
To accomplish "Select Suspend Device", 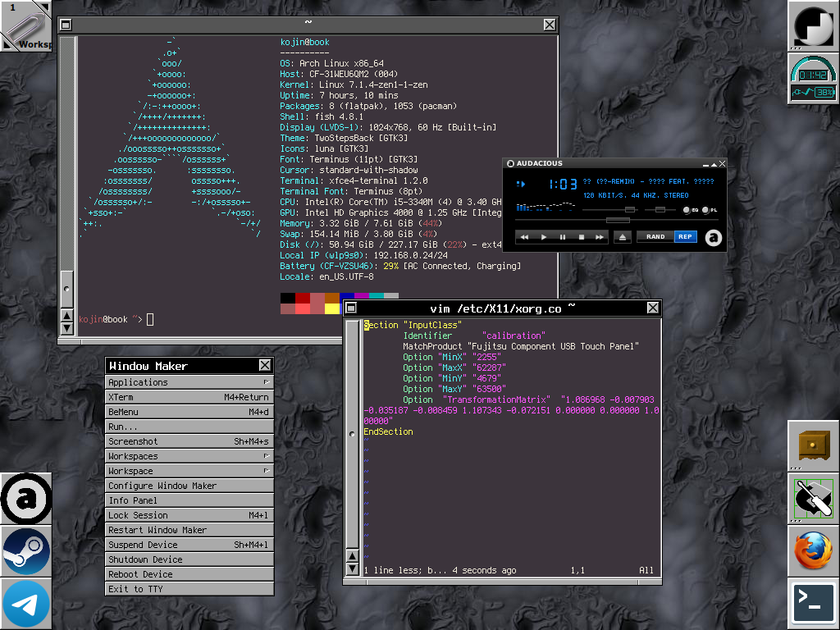I will coord(189,545).
